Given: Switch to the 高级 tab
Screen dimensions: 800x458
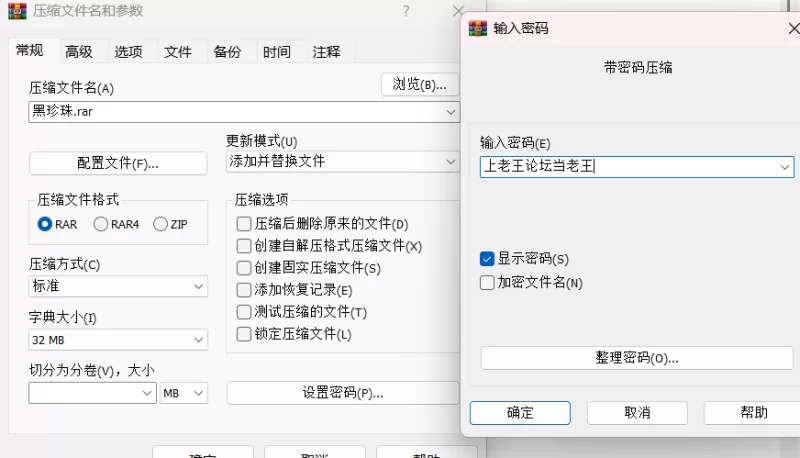Looking at the screenshot, I should pos(79,52).
